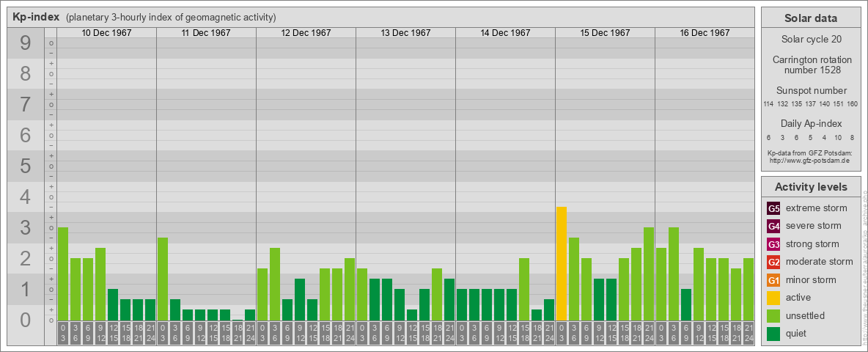
Task: Click the 21-24 hour bar on 15 Dec
Action: tap(649, 274)
